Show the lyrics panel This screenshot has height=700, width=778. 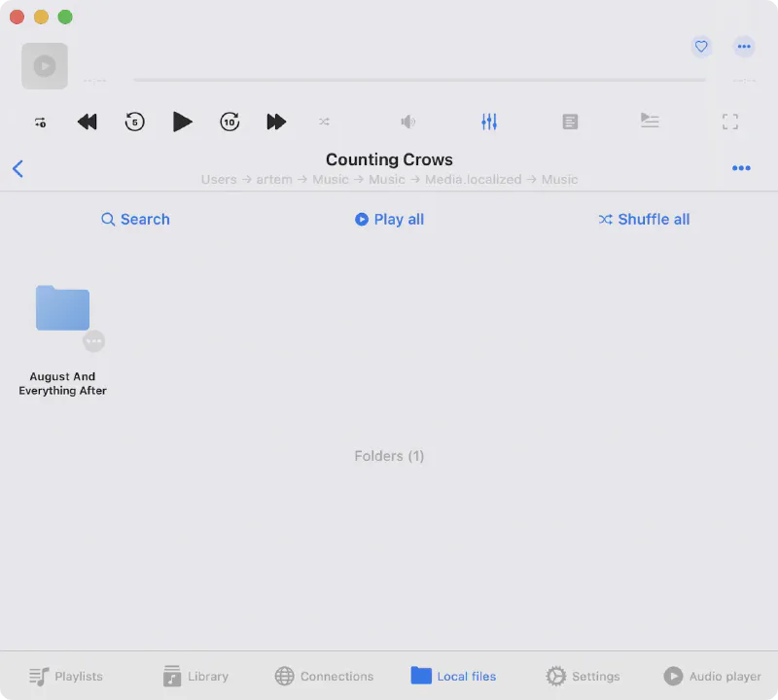(570, 122)
